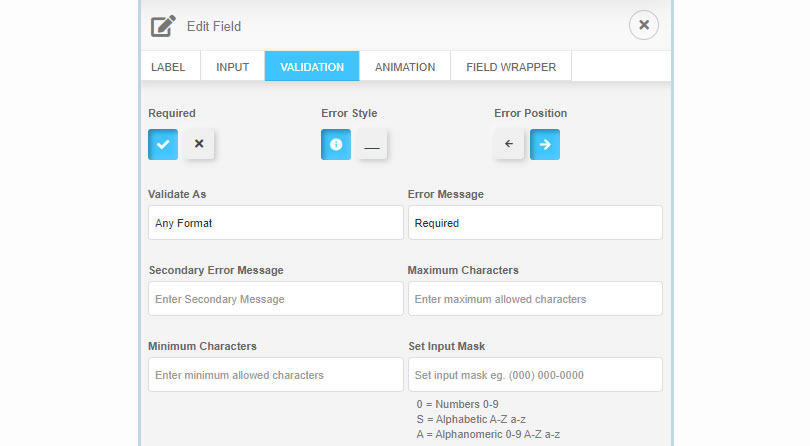Click the Error Message field
This screenshot has height=446, width=810.
click(x=535, y=223)
